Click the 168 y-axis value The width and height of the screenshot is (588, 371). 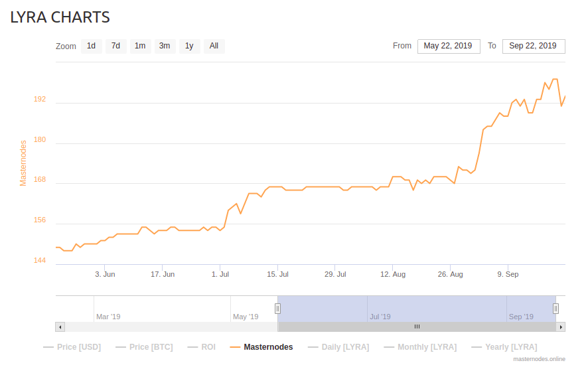[x=40, y=179]
